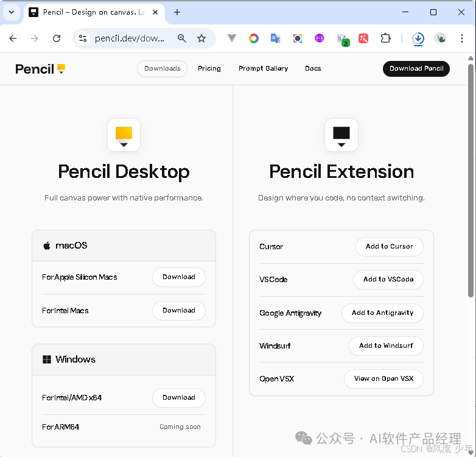The width and height of the screenshot is (476, 457).
Task: Show browser downloads
Action: point(418,39)
